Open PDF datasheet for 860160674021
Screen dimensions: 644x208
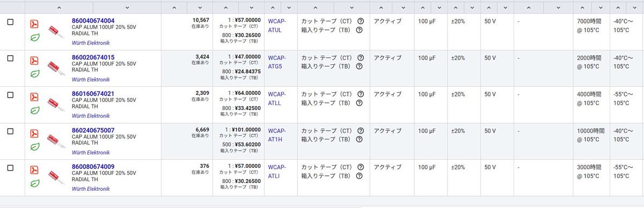pos(34,97)
